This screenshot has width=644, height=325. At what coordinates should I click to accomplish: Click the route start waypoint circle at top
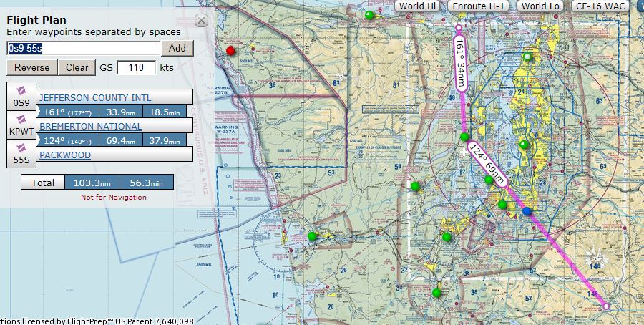(x=459, y=29)
